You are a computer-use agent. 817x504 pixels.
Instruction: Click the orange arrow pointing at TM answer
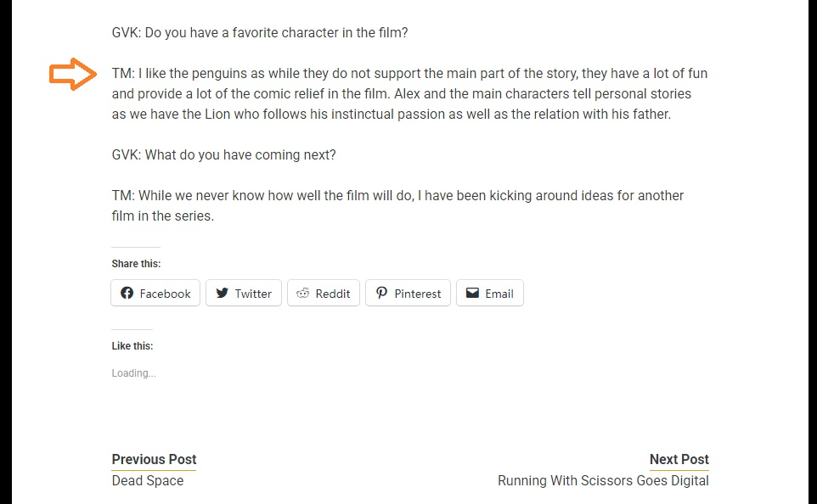[x=73, y=74]
